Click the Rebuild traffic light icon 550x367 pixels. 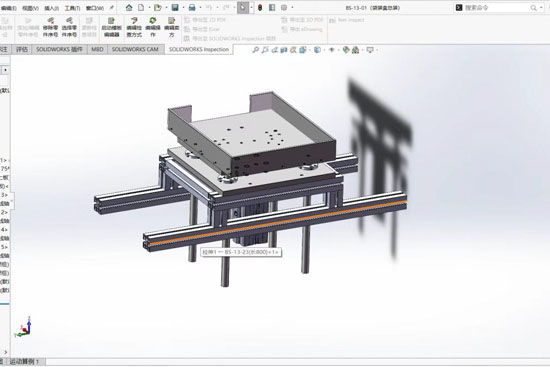[x=260, y=7]
